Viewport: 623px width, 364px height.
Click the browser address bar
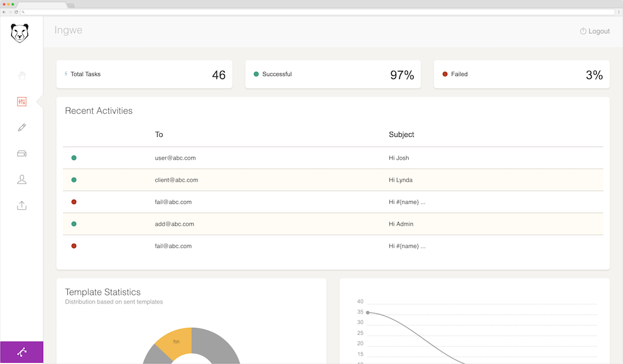[x=318, y=12]
